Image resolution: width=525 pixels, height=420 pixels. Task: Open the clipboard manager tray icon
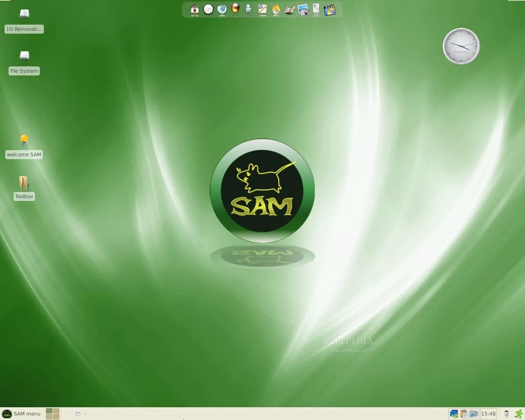tap(464, 414)
